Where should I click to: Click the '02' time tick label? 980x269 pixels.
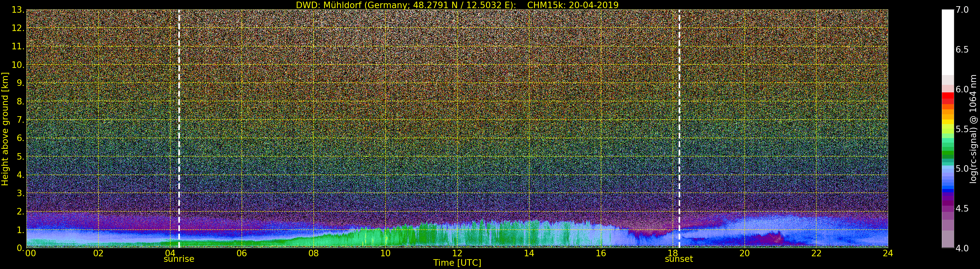98,253
